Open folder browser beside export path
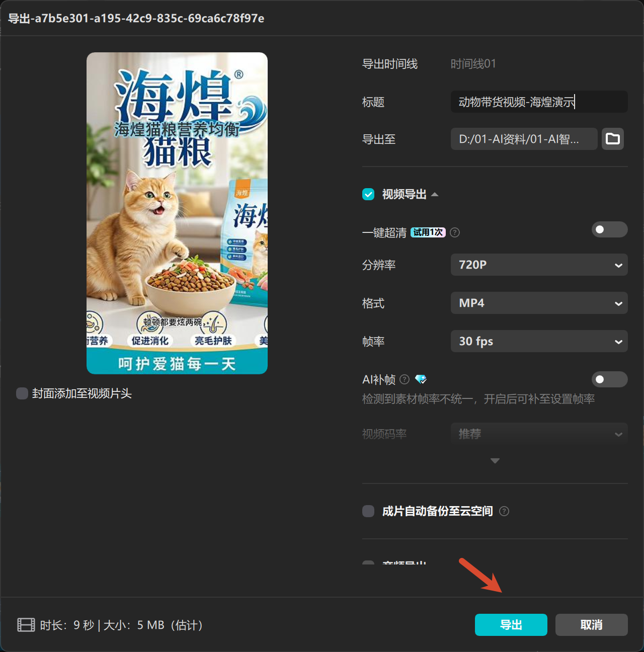This screenshot has height=652, width=644. coord(612,139)
